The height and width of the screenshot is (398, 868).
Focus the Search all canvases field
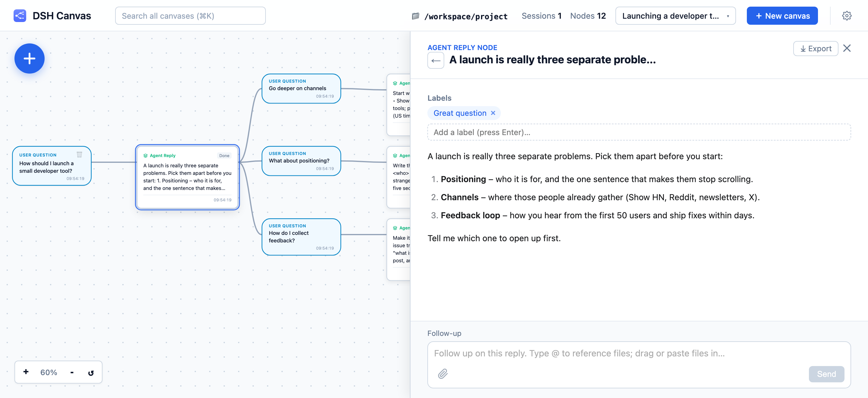point(190,16)
